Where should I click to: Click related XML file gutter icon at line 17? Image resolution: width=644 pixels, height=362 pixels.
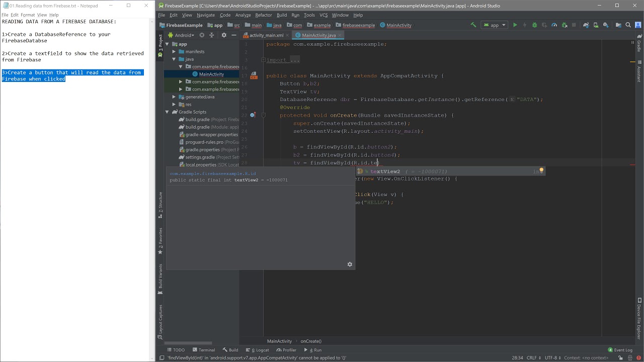254,76
